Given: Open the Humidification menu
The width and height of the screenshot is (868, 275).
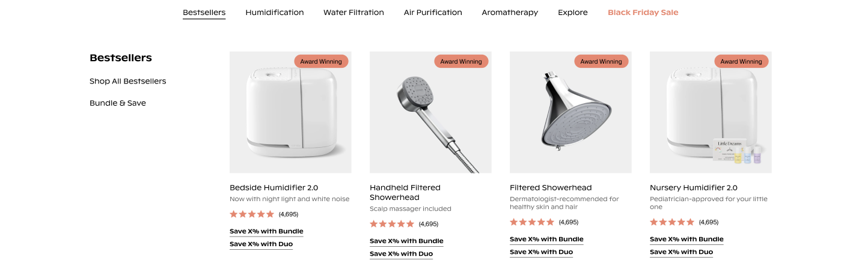Looking at the screenshot, I should tap(274, 13).
